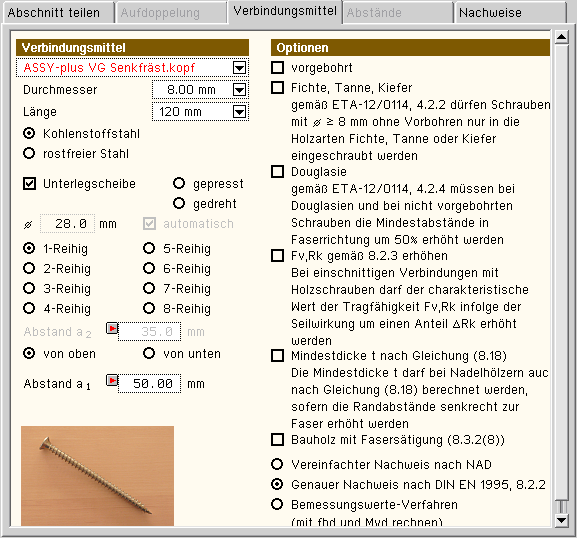Select Vereinfachter Nachweis nach NAD
This screenshot has width=577, height=538.
(277, 464)
